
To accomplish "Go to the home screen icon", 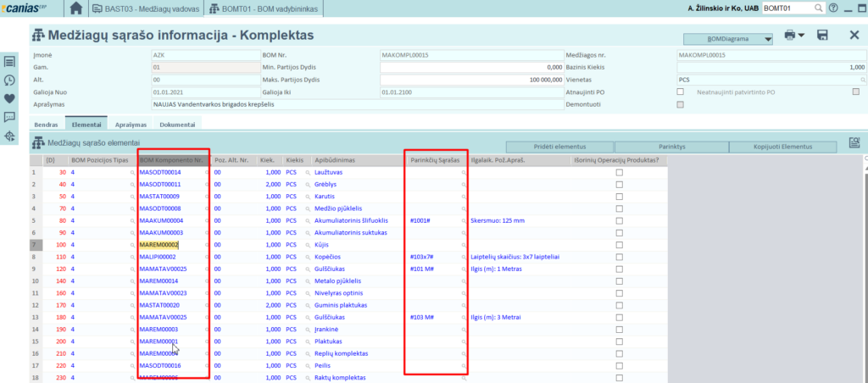I will 76,8.
